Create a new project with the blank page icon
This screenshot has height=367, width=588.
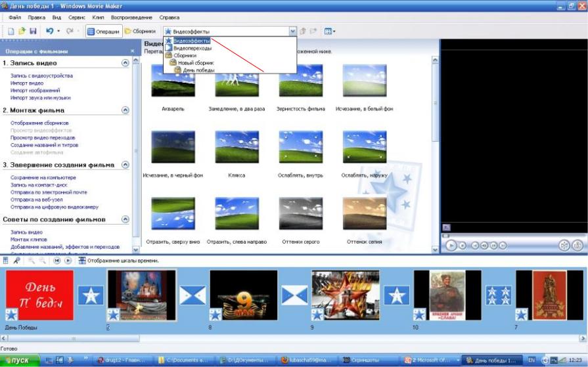11,32
